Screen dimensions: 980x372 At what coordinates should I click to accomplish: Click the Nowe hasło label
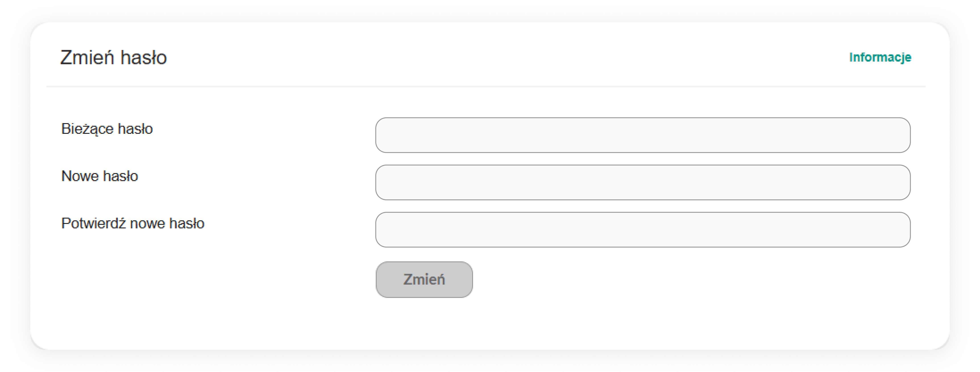coord(99,176)
